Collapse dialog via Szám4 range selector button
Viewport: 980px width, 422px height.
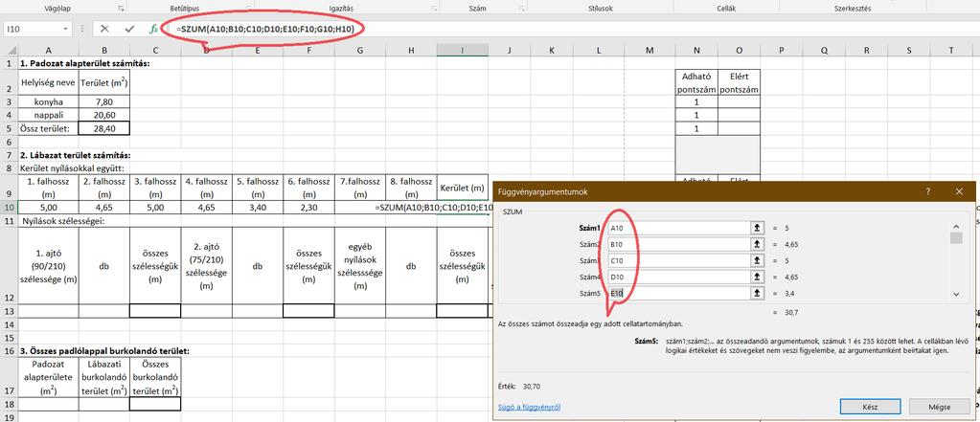[757, 277]
